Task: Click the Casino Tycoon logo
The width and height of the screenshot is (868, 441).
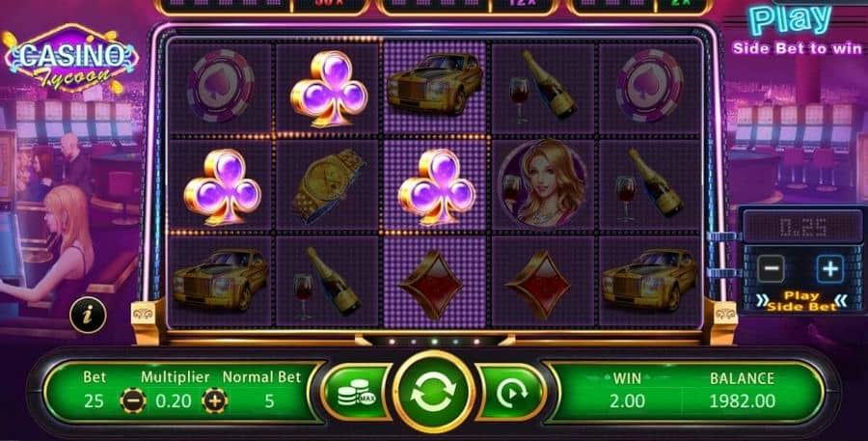Action: (x=70, y=58)
